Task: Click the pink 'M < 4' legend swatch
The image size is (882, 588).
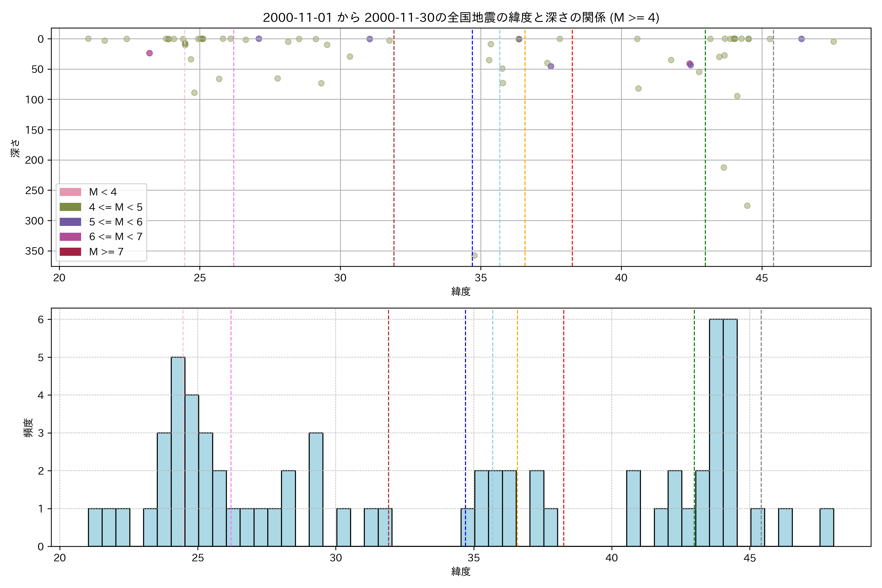Action: [x=70, y=192]
